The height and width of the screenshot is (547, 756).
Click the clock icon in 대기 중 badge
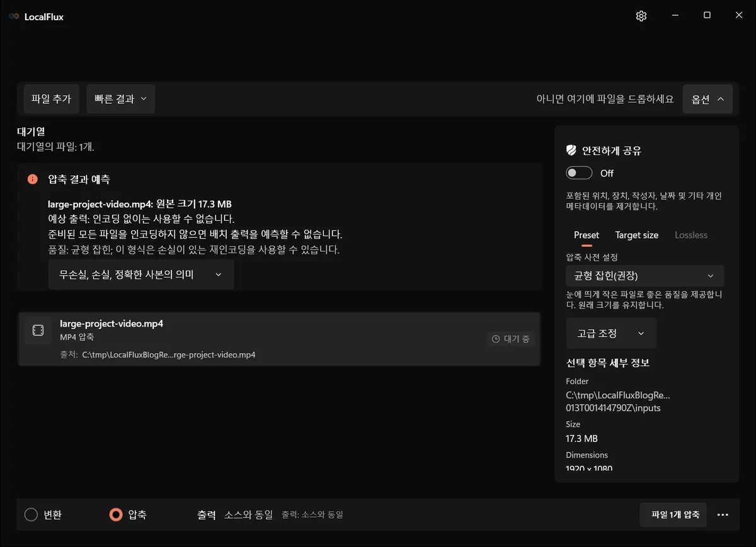click(496, 339)
